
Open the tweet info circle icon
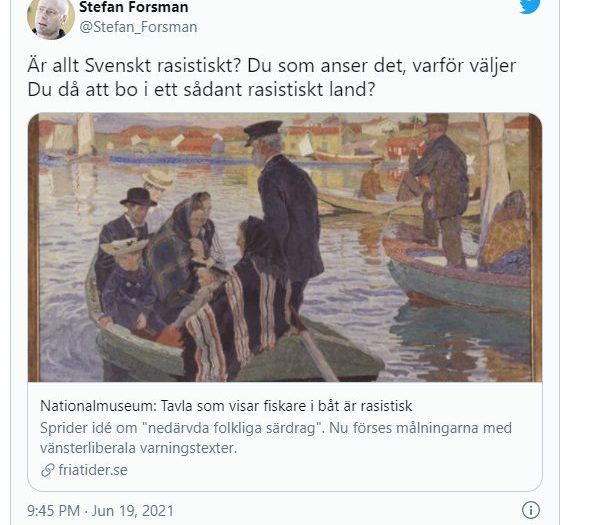[531, 510]
